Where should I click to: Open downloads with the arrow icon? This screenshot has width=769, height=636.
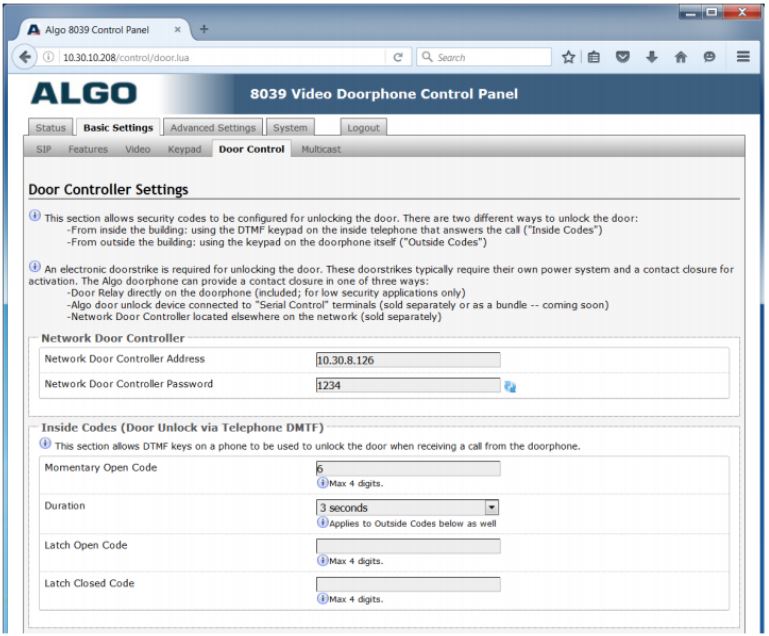tap(651, 57)
